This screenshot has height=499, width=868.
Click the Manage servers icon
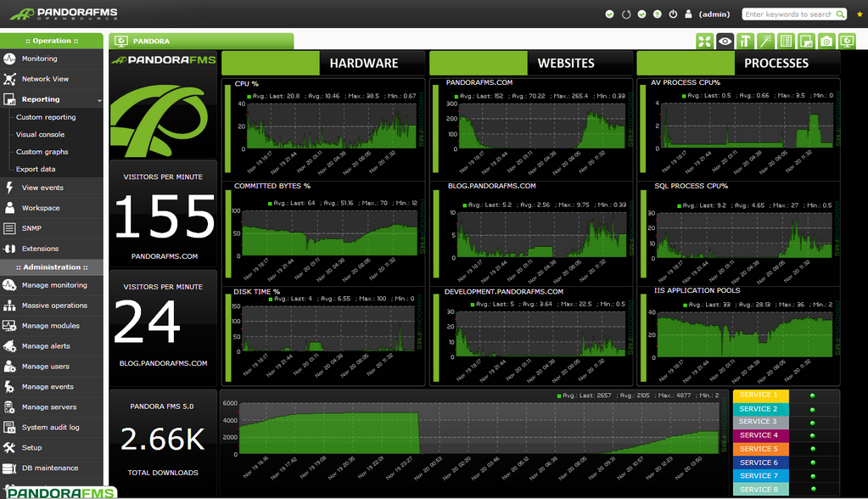[9, 407]
